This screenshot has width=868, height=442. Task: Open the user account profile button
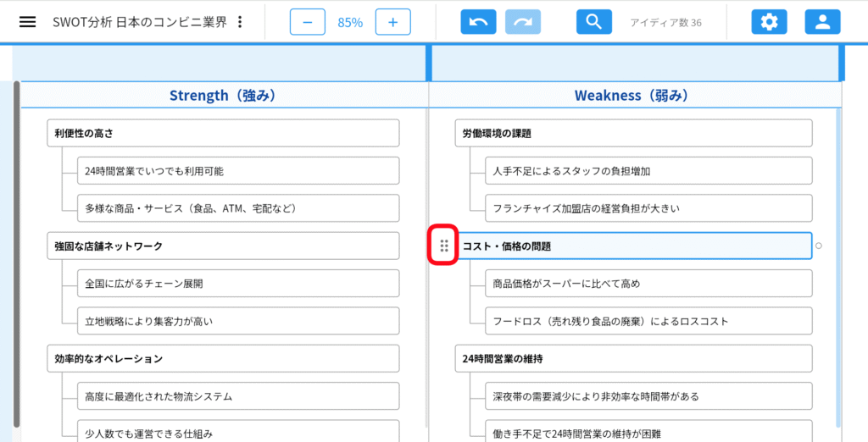(x=822, y=22)
